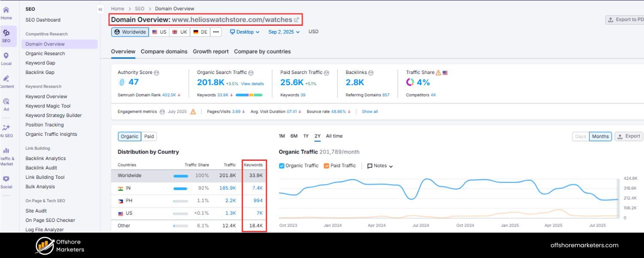Open the Local tools via sidebar icon
The height and width of the screenshot is (258, 644).
point(6,57)
